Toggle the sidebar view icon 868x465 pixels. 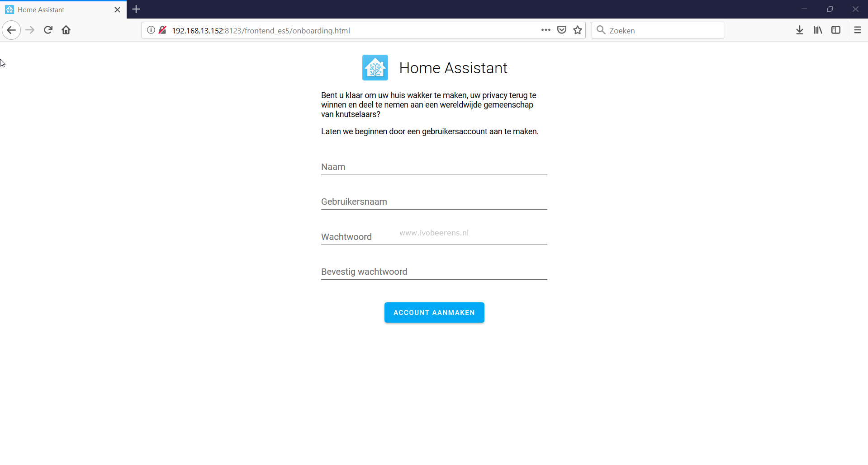(836, 30)
